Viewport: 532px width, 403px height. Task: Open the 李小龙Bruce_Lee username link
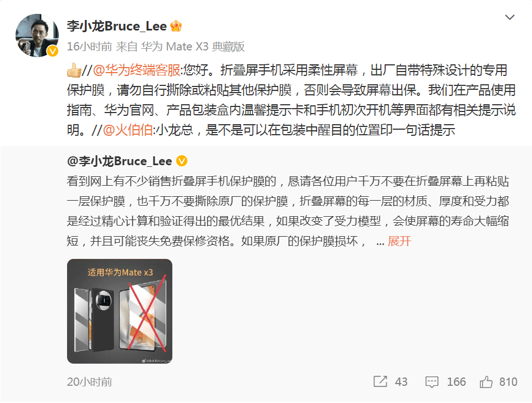[117, 26]
